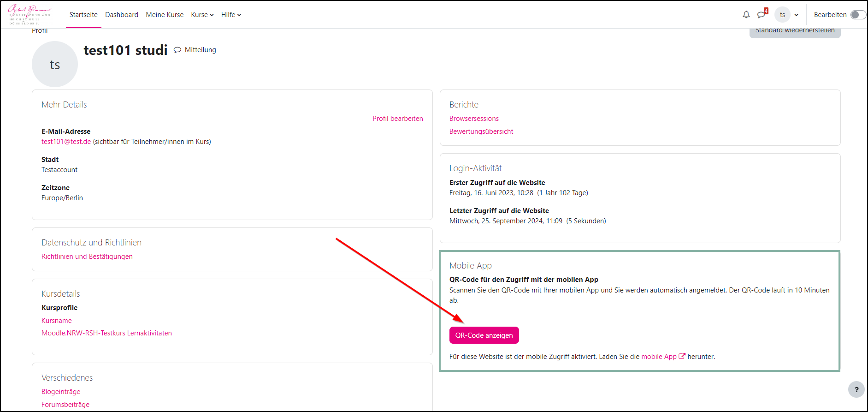868x412 pixels.
Task: Open Browsersessions report
Action: [474, 119]
